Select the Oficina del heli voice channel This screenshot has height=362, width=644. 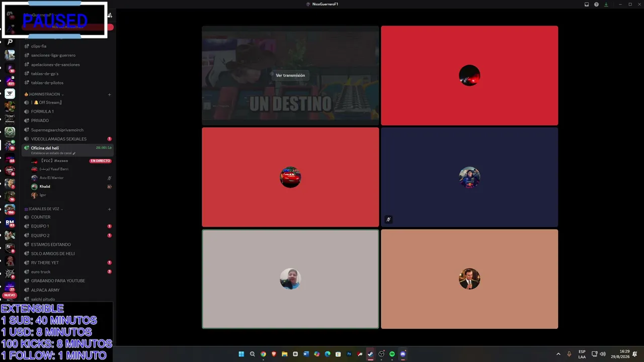(x=67, y=150)
